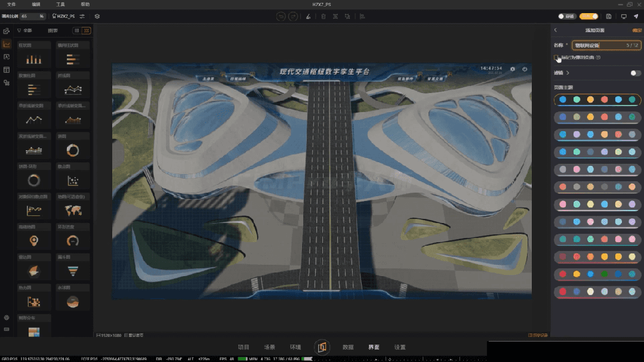Select the last page theme palette
Screen dimensions: 644x362
pyautogui.click(x=597, y=292)
